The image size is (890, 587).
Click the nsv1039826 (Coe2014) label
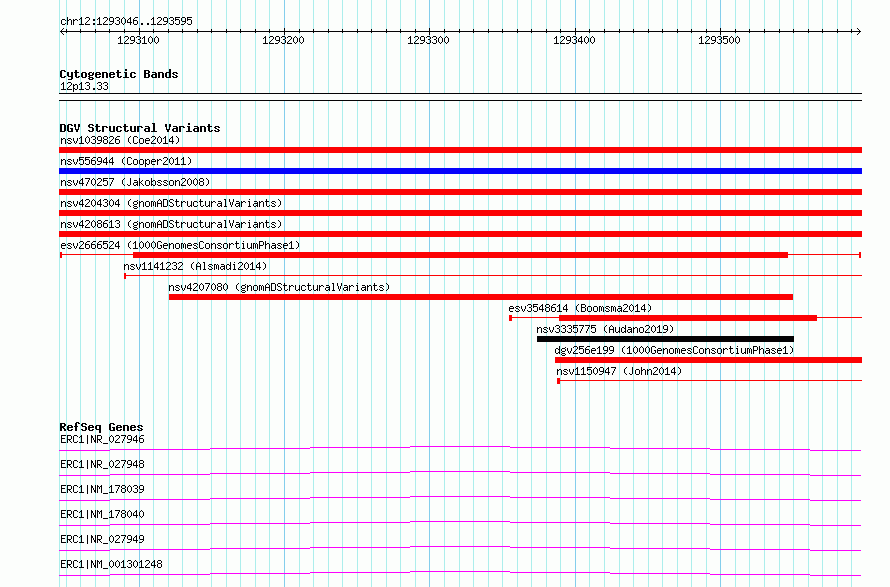(x=120, y=140)
